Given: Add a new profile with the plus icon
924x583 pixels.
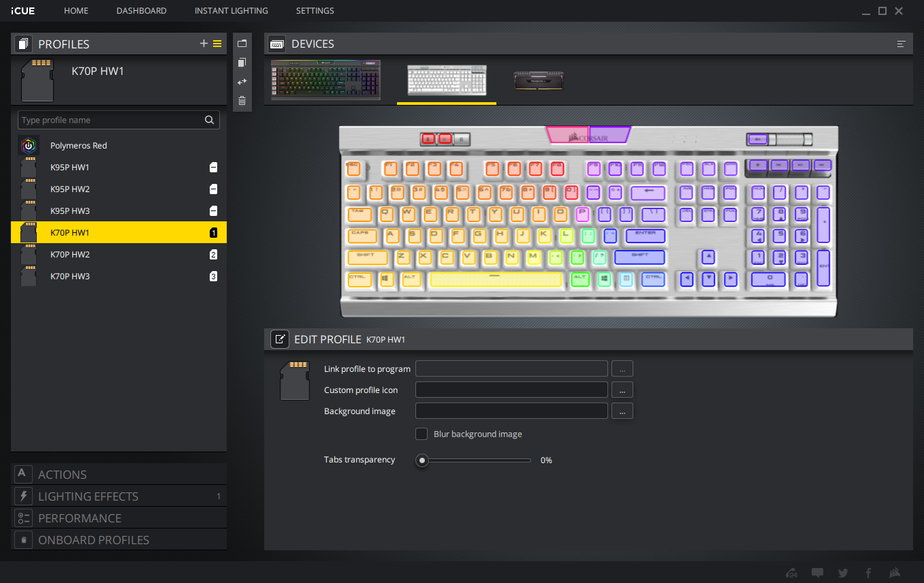Looking at the screenshot, I should pyautogui.click(x=204, y=44).
